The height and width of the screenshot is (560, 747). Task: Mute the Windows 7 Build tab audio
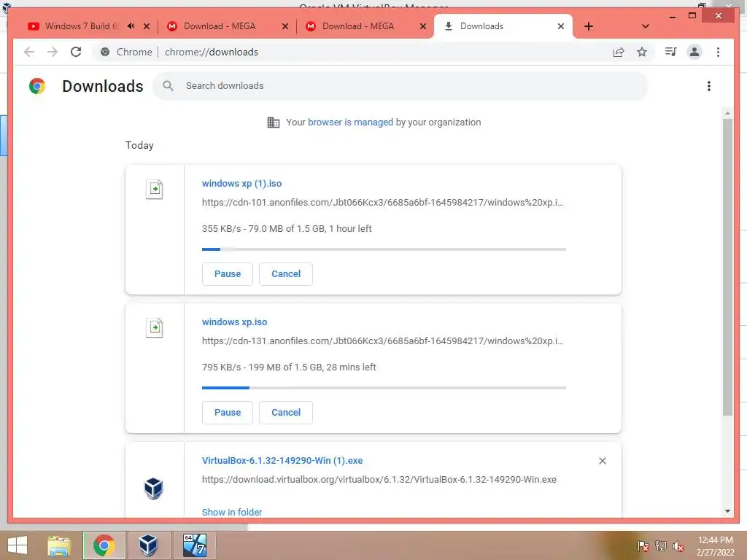(x=131, y=26)
